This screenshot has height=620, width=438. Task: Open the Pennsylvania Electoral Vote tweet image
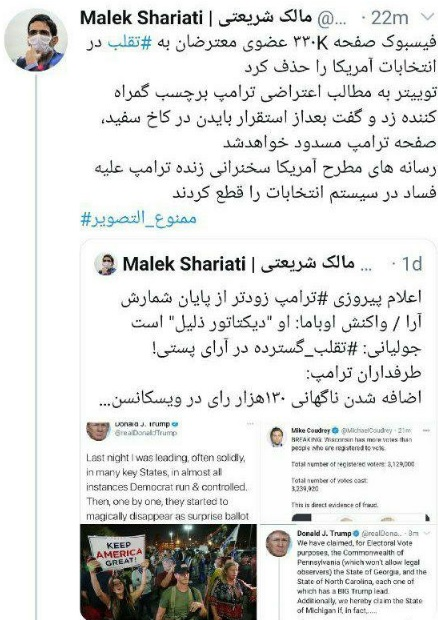tap(349, 572)
